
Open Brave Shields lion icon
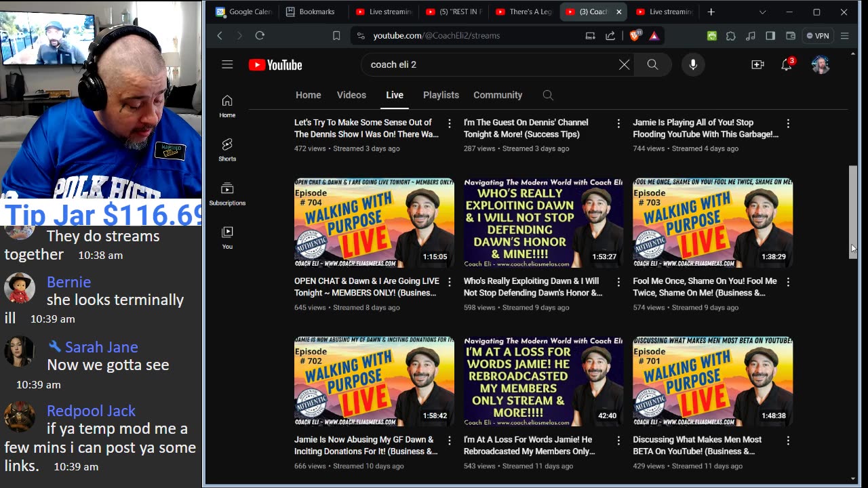[x=635, y=35]
